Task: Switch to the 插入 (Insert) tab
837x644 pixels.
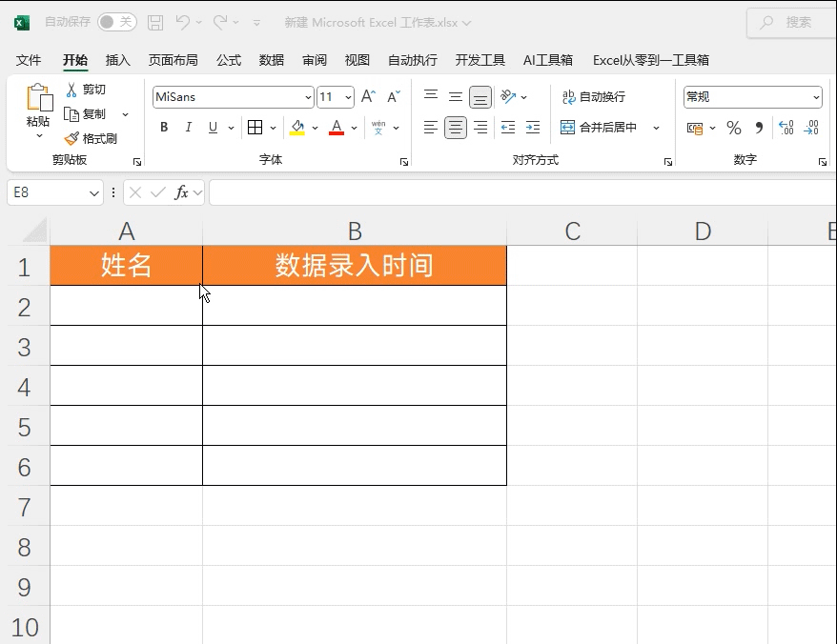Action: tap(118, 60)
